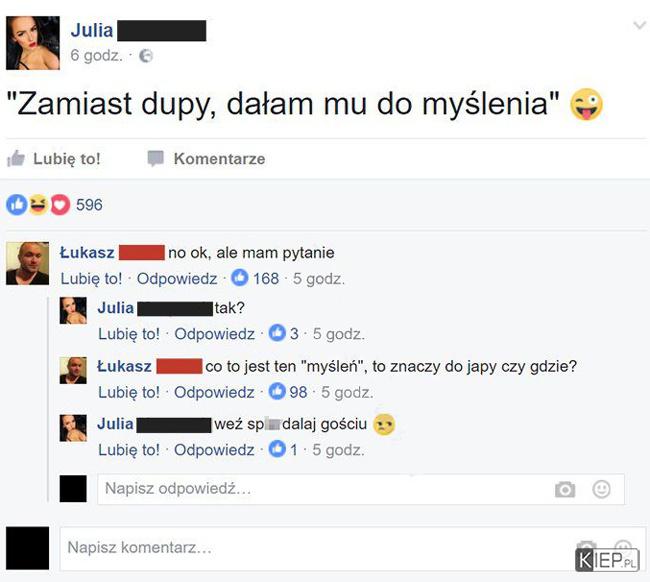Click the Napisz odpowiedź reply input field
Viewport: 650px width, 582px height.
pyautogui.click(x=361, y=489)
